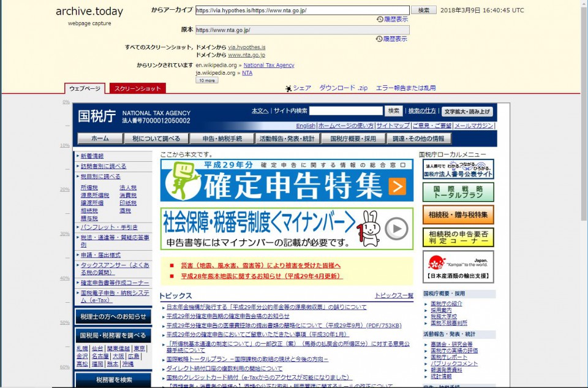Click ダウンロード .zip link

tap(343, 88)
